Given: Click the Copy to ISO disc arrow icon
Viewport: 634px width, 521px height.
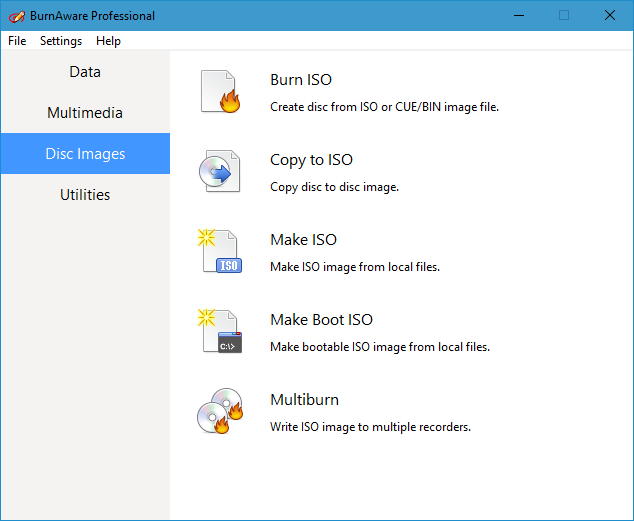Looking at the screenshot, I should tap(220, 171).
